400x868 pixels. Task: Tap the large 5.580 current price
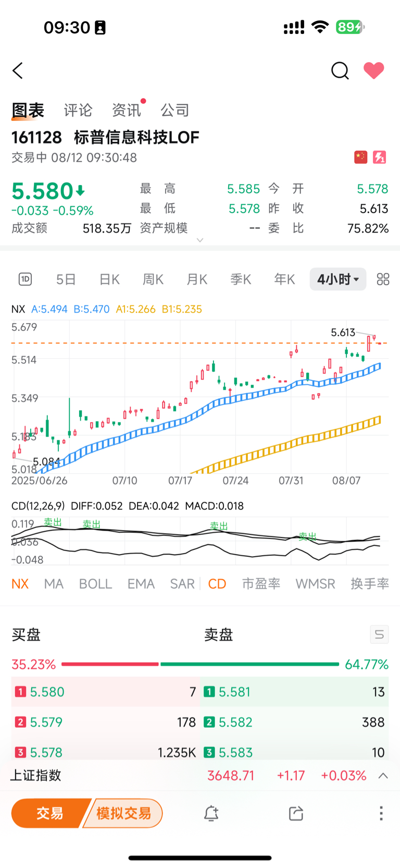click(x=42, y=191)
